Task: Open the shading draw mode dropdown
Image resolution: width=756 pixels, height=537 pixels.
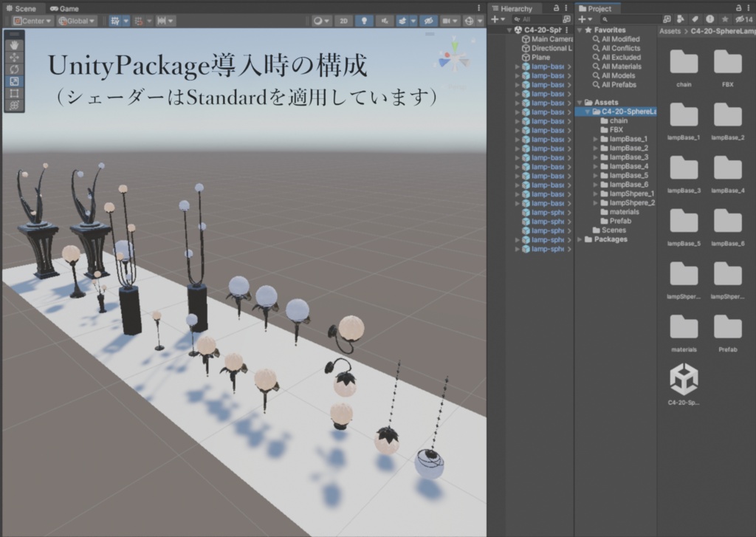Action: pos(321,21)
